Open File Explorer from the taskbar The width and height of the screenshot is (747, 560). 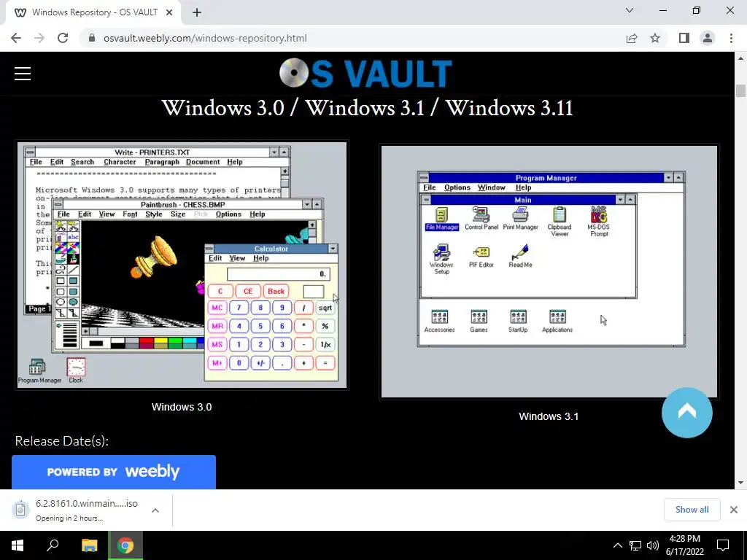[89, 545]
